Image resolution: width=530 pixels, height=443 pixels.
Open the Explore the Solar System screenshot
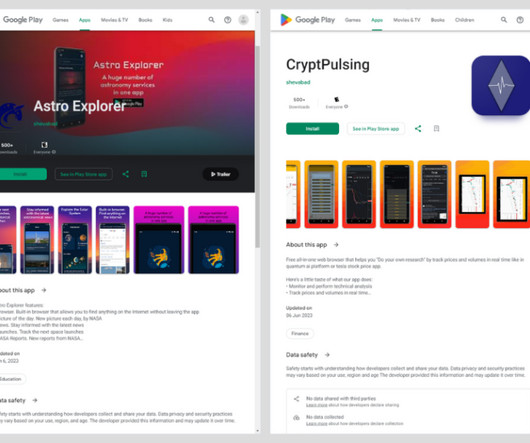[75, 240]
